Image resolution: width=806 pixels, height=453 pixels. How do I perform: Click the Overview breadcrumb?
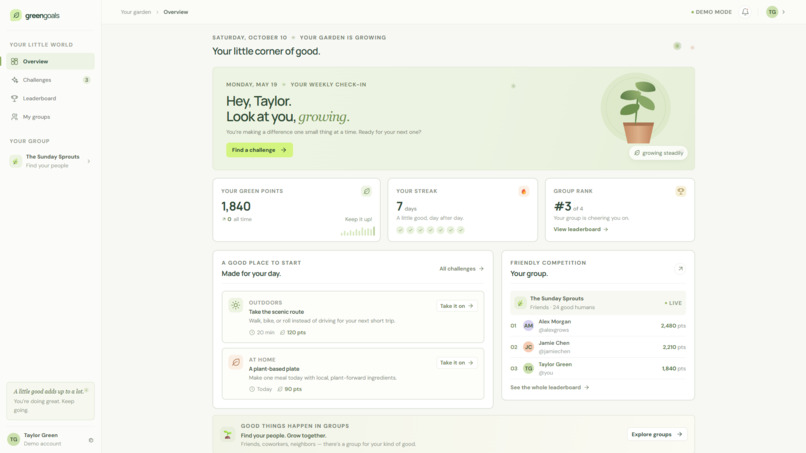pyautogui.click(x=176, y=12)
